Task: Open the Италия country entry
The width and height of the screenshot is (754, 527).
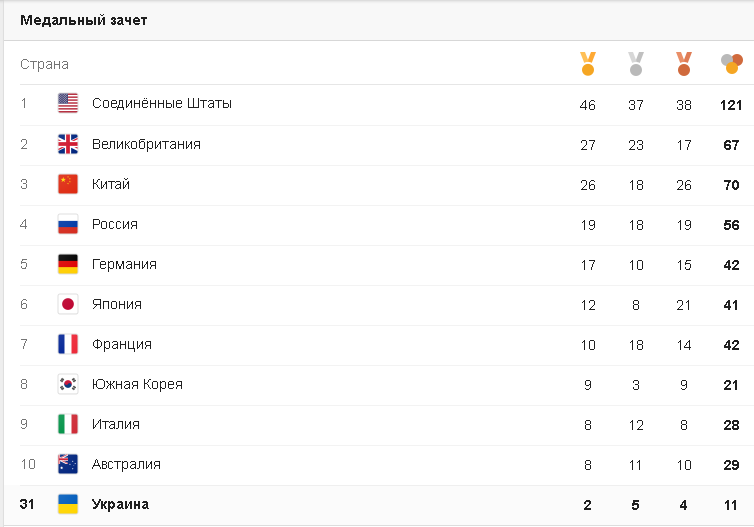Action: coord(116,424)
